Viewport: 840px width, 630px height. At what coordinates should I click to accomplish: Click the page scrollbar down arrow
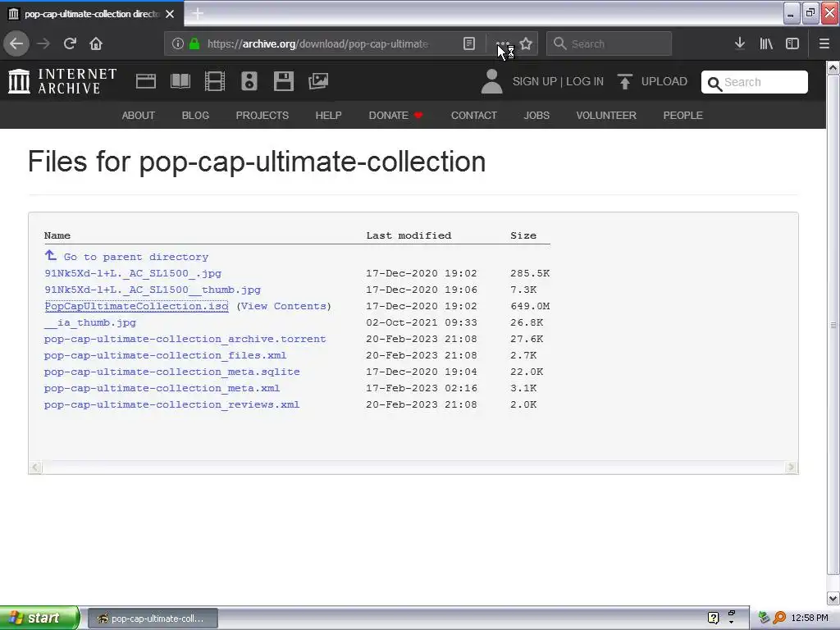click(833, 598)
